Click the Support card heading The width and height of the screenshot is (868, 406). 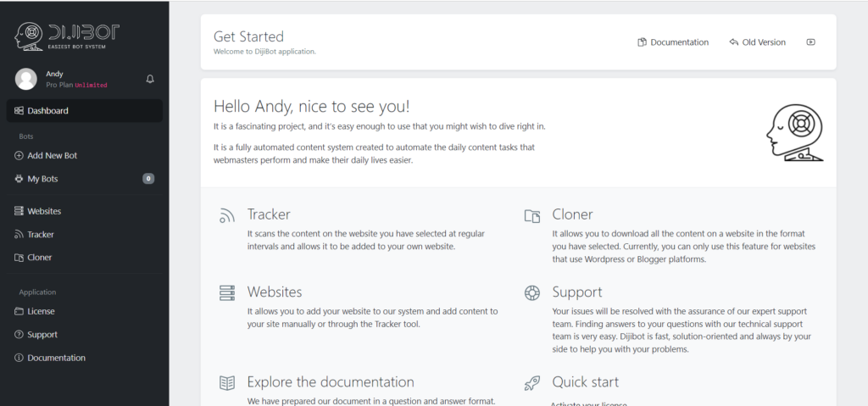[x=576, y=292]
